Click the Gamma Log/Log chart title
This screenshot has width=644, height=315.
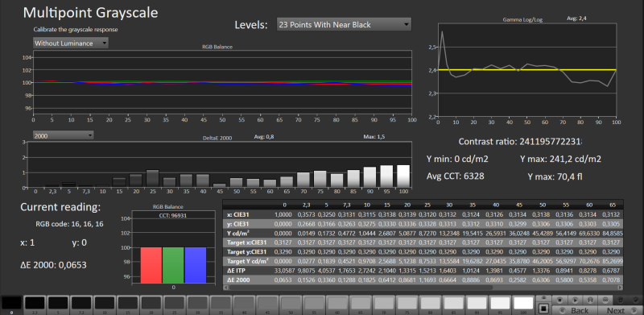click(522, 19)
